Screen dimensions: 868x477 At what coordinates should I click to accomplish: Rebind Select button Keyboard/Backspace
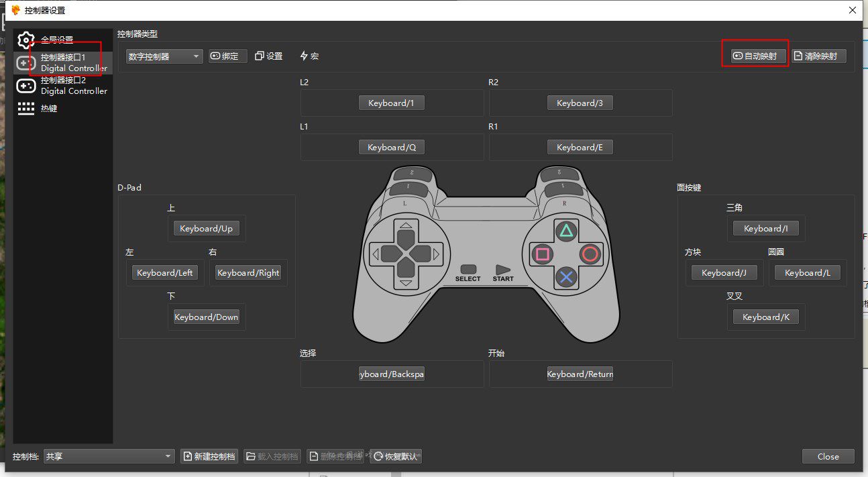point(392,374)
